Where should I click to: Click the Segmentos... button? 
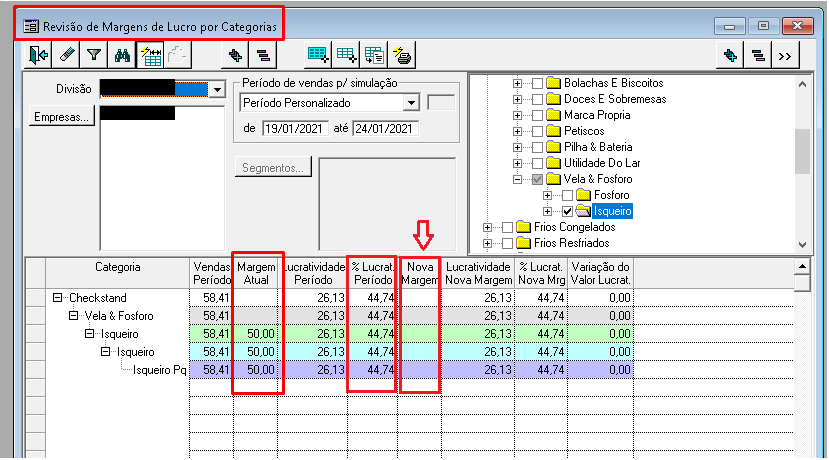coord(273,168)
